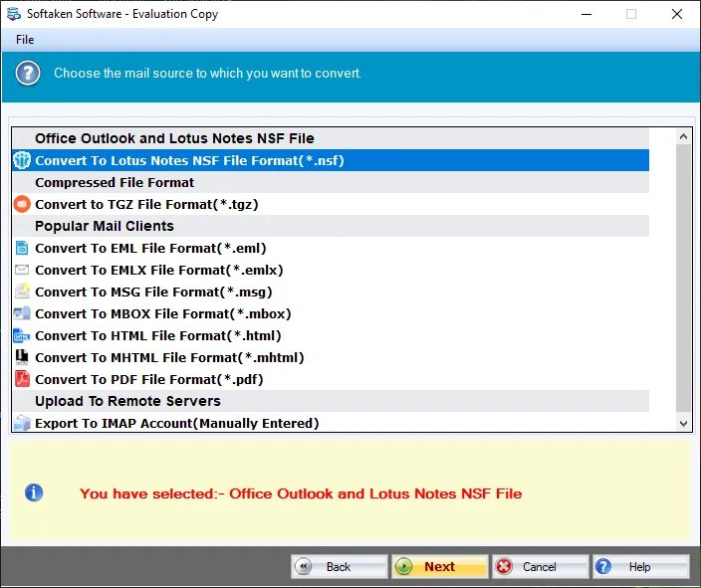
Task: Select Convert To EMLX File Format
Action: [x=331, y=270]
